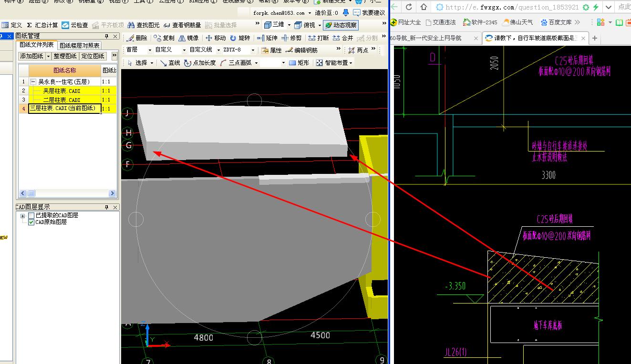This screenshot has height=364, width=631.
Task: Click 我要建议 suggestion link
Action: [370, 13]
